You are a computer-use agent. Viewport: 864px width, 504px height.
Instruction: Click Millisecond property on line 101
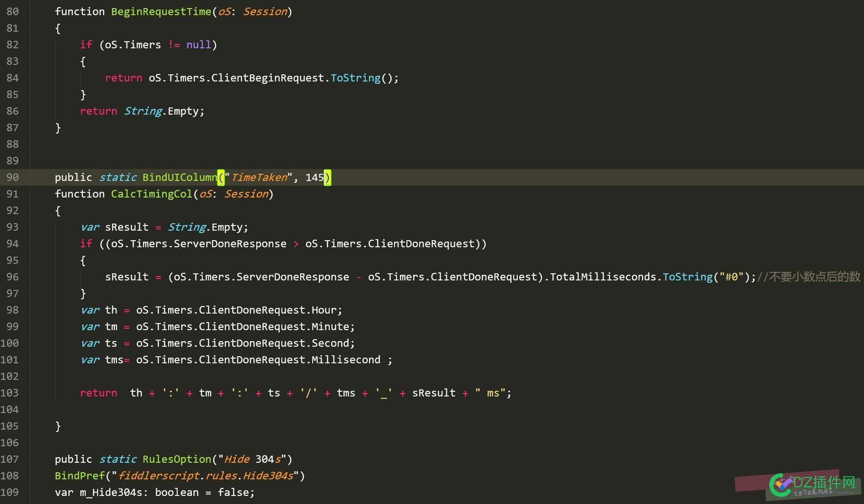pyautogui.click(x=346, y=360)
